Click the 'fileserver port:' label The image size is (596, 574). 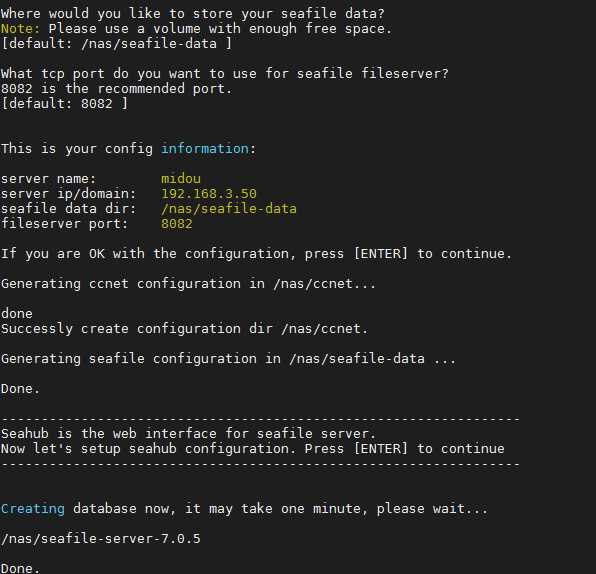tap(65, 224)
